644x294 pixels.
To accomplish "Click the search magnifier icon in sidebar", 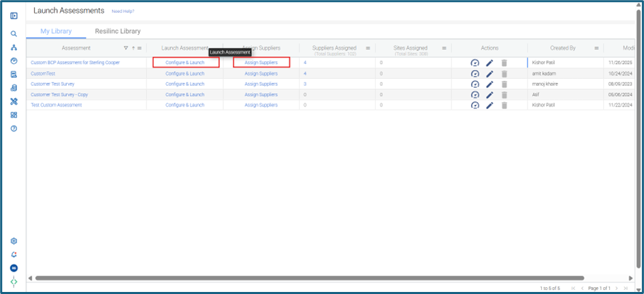I will (14, 33).
